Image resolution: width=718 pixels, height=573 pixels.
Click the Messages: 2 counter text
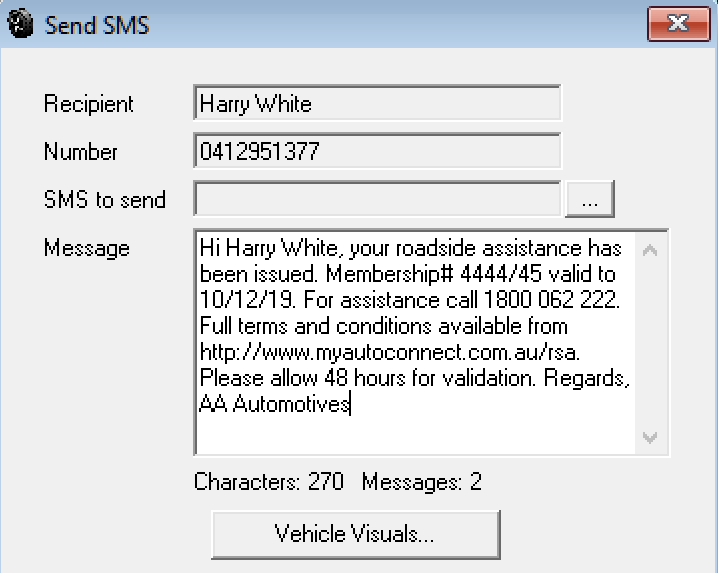(x=422, y=482)
